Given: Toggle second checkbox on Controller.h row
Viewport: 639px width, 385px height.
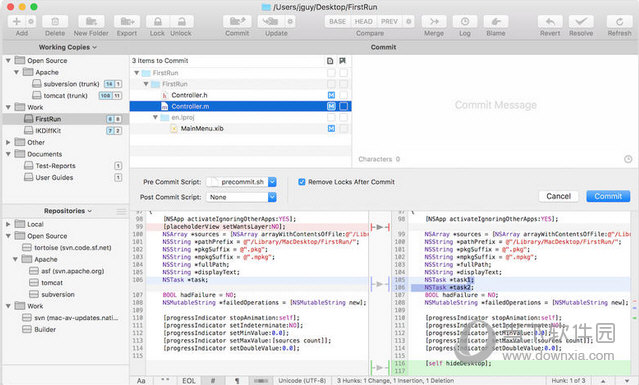Looking at the screenshot, I should click(344, 95).
